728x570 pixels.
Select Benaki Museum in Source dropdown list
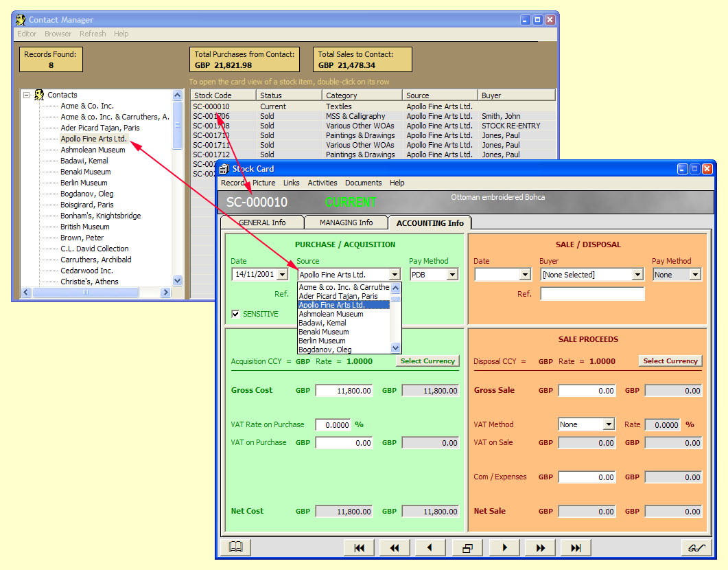tap(343, 332)
